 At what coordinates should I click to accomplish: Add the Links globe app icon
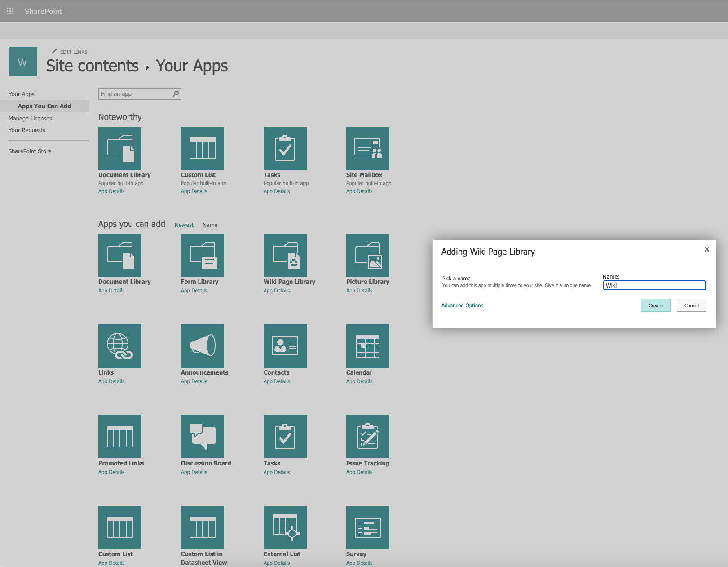pyautogui.click(x=119, y=346)
